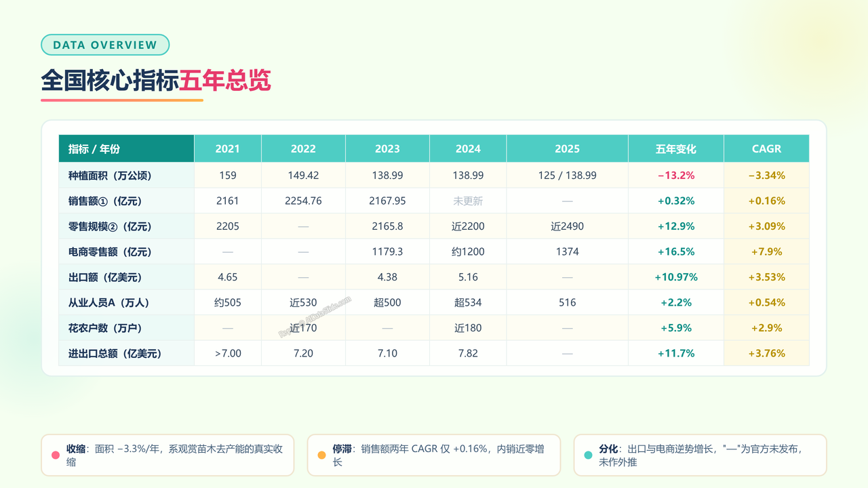Click the teal dot beside 分化
This screenshot has height=488, width=868.
588,455
